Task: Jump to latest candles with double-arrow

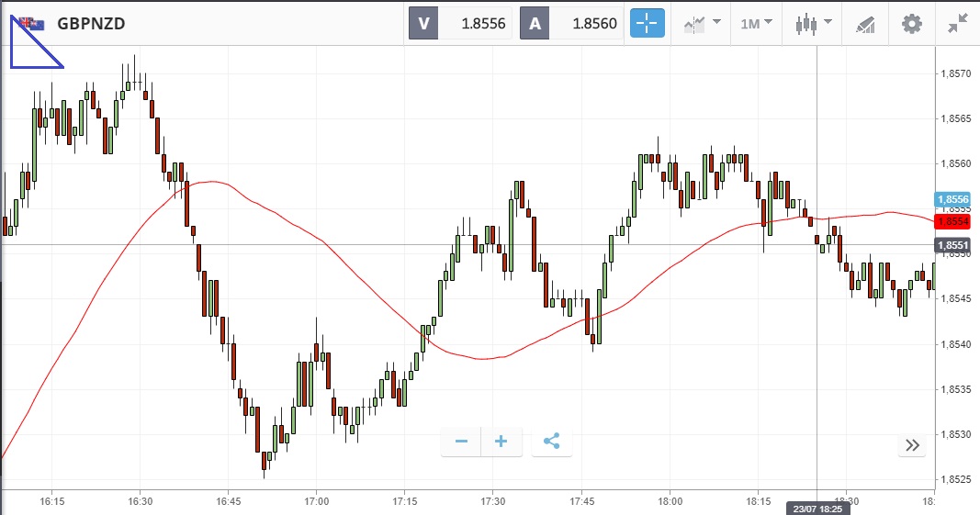Action: pos(912,445)
